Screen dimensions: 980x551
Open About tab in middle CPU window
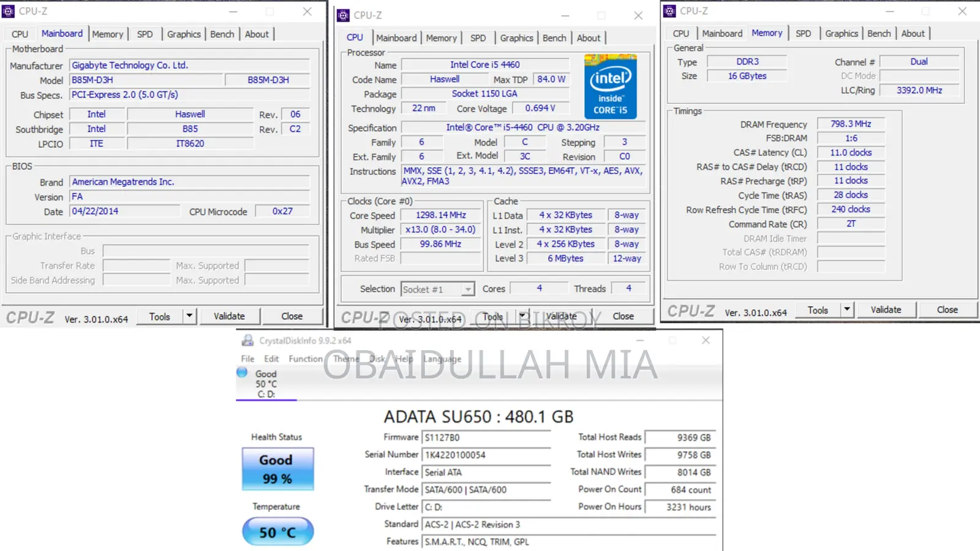(589, 38)
